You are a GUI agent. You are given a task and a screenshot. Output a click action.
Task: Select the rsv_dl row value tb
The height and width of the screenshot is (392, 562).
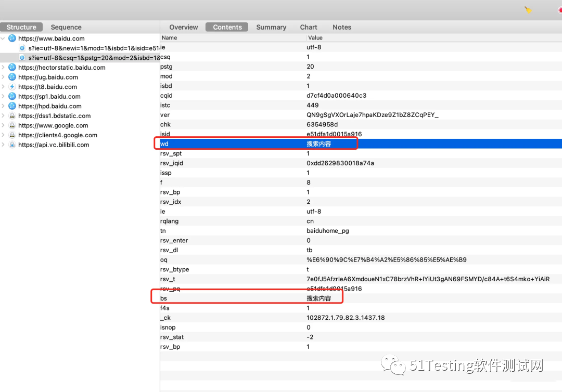point(309,250)
